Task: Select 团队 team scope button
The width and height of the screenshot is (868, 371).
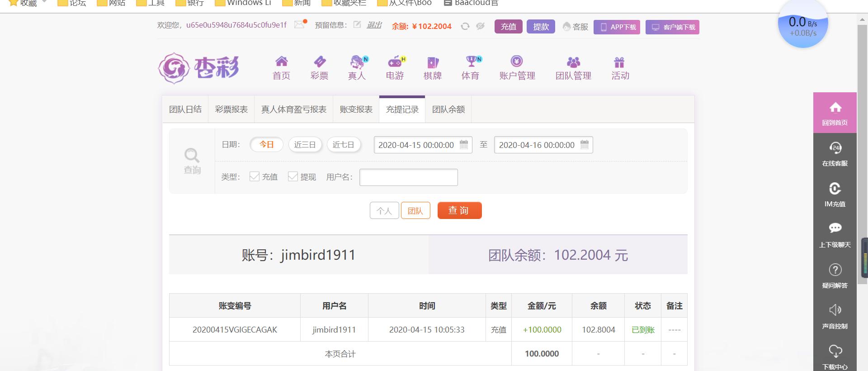Action: 415,211
